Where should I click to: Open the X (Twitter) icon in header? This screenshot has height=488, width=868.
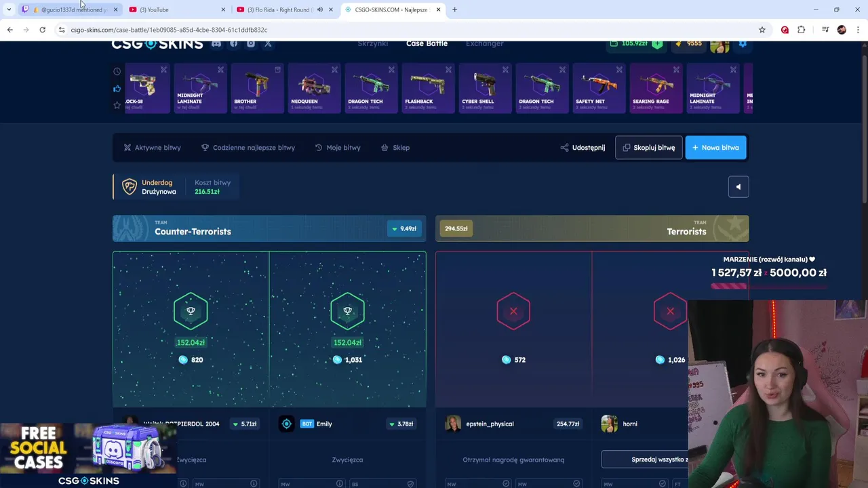tap(268, 44)
